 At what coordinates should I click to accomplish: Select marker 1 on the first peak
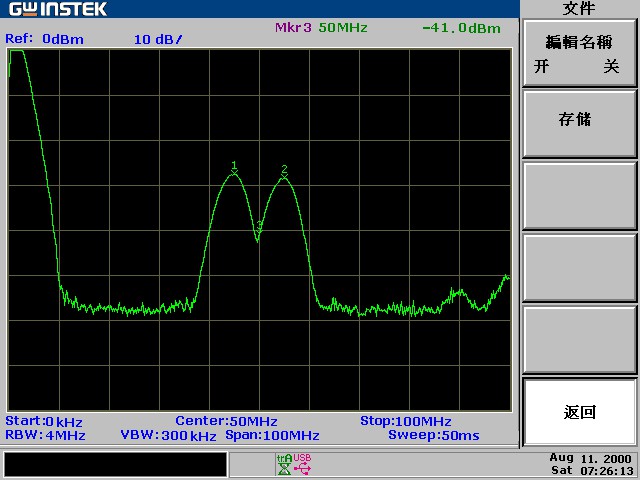[x=234, y=169]
